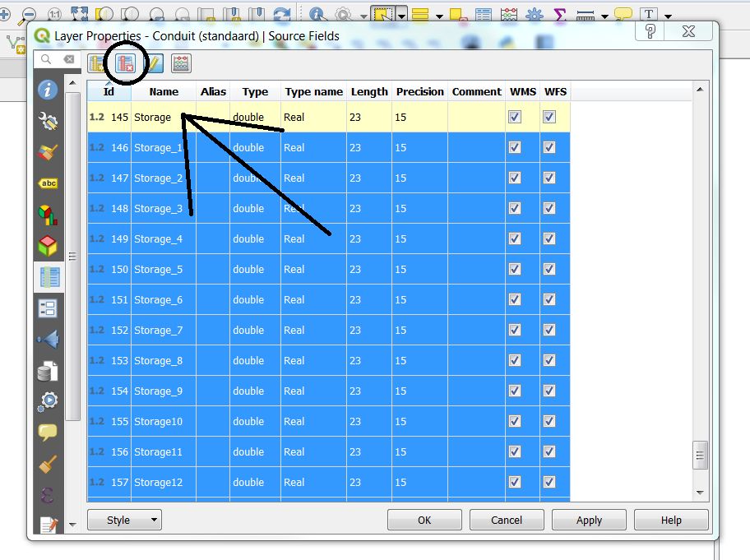Activate the Measure line tool
750x560 pixels.
[x=586, y=16]
